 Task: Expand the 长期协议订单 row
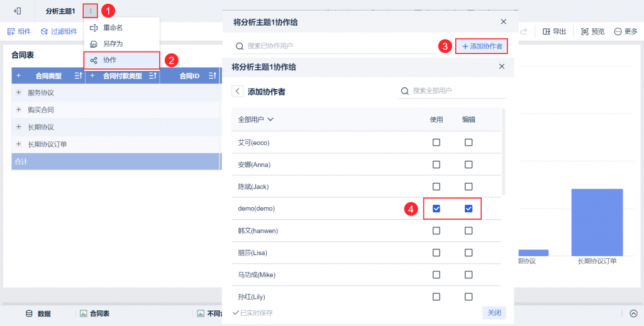(18, 144)
